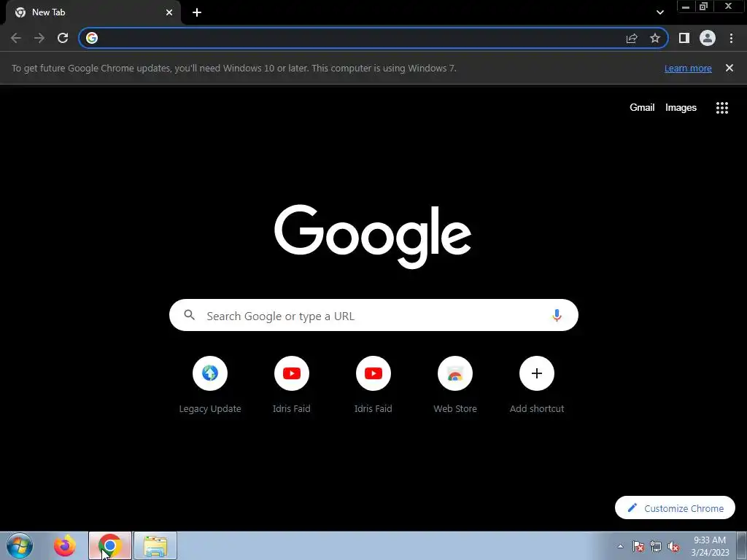The height and width of the screenshot is (560, 747).
Task: Click the magnifier icon in the search box
Action: pyautogui.click(x=189, y=315)
